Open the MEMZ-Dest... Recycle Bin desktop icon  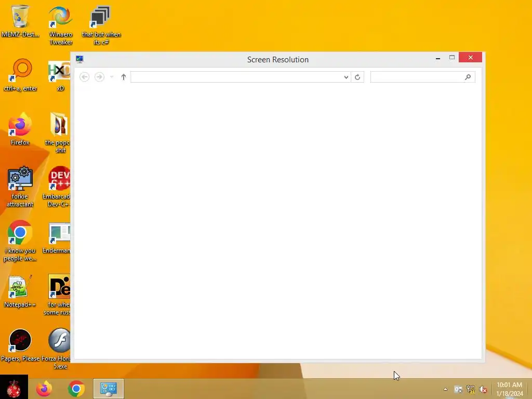20,21
